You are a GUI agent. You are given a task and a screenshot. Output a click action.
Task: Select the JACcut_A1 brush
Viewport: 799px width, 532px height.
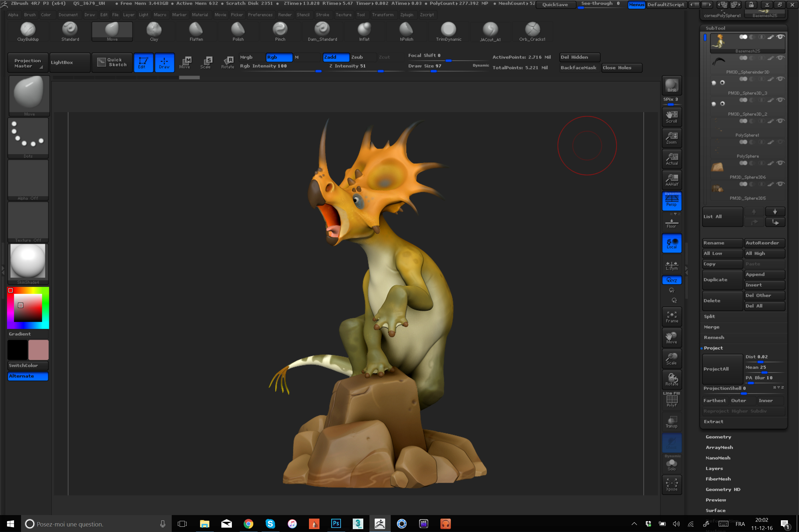click(x=490, y=32)
